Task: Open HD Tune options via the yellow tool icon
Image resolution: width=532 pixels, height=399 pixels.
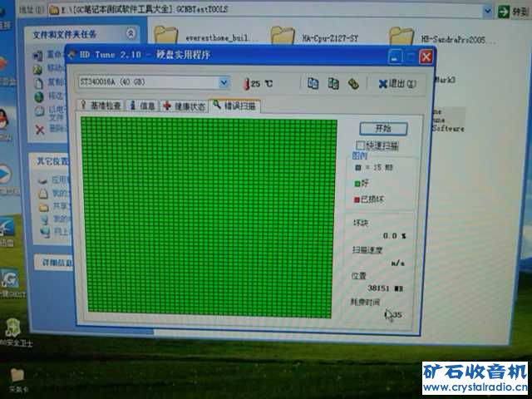Action: pos(353,84)
